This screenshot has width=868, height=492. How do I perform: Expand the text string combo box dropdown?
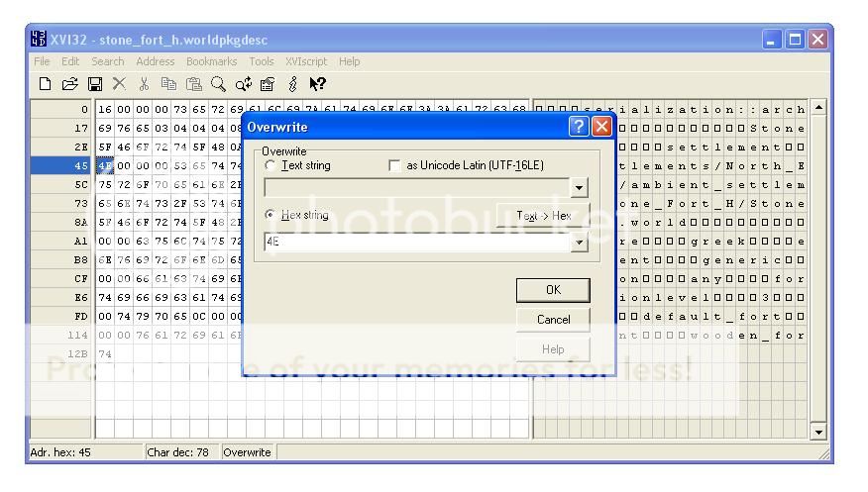pyautogui.click(x=580, y=188)
